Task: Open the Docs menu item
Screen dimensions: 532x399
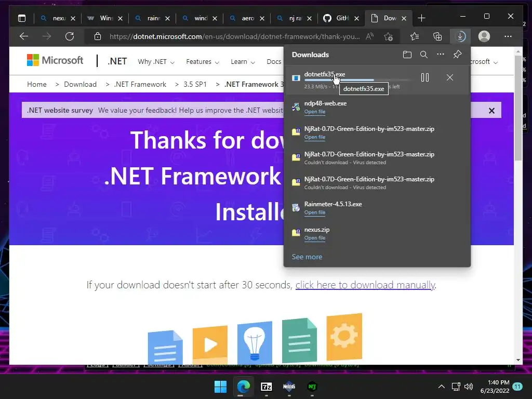Action: click(274, 62)
